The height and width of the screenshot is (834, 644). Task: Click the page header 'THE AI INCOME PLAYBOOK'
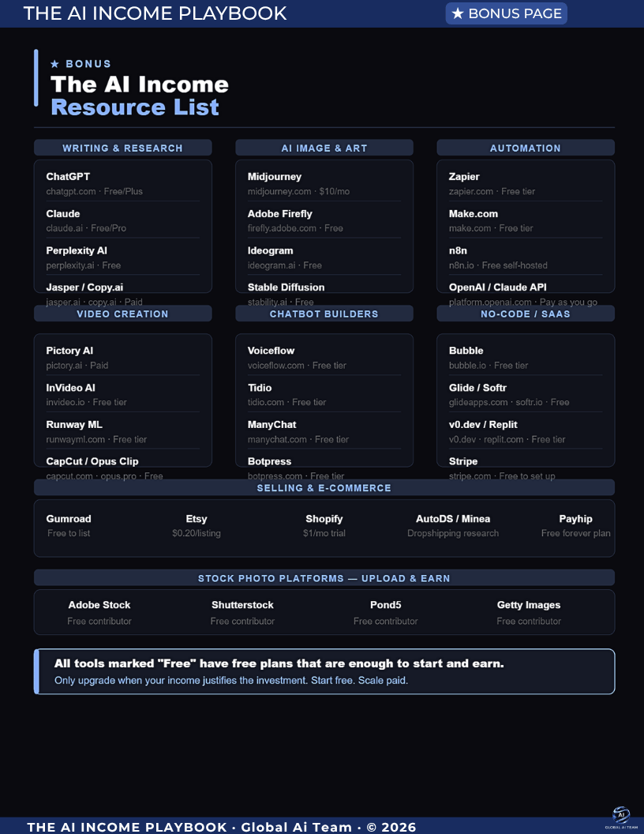point(155,13)
